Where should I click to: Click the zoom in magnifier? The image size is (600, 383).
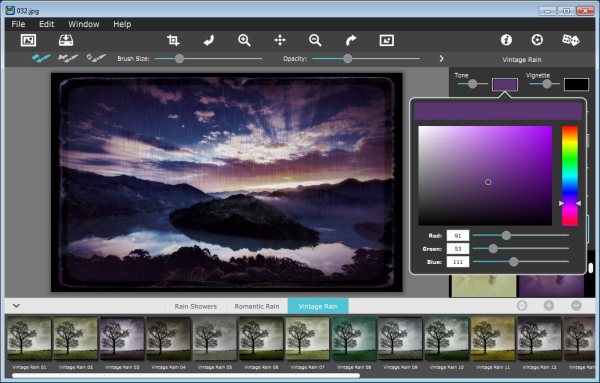[244, 40]
